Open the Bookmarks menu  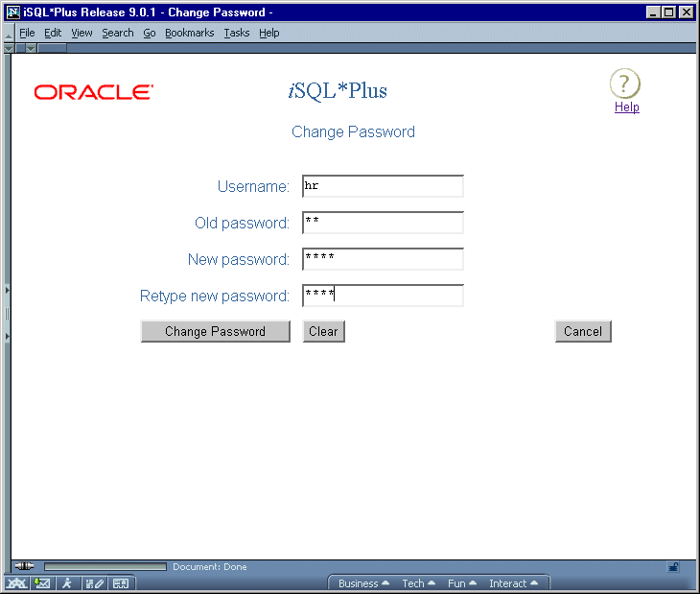click(x=189, y=33)
